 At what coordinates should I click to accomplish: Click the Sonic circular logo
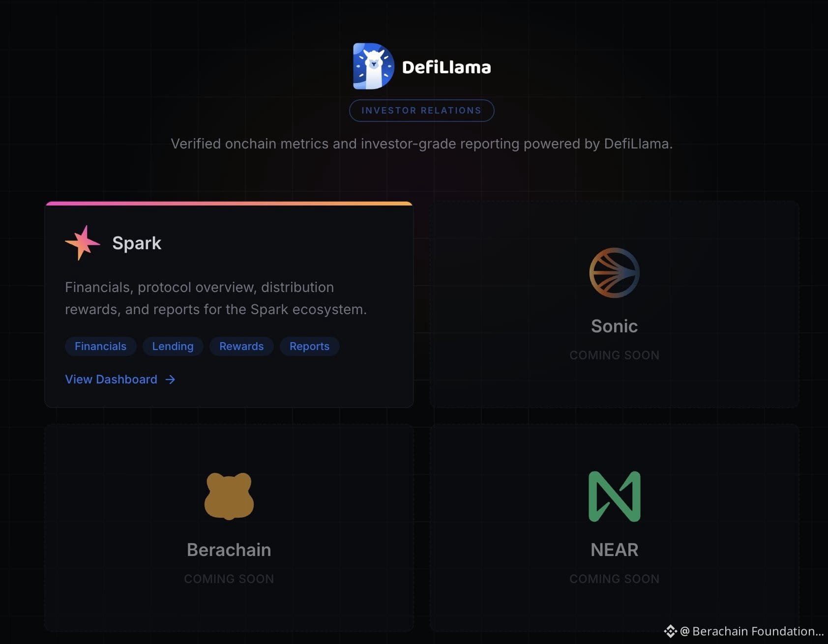614,273
